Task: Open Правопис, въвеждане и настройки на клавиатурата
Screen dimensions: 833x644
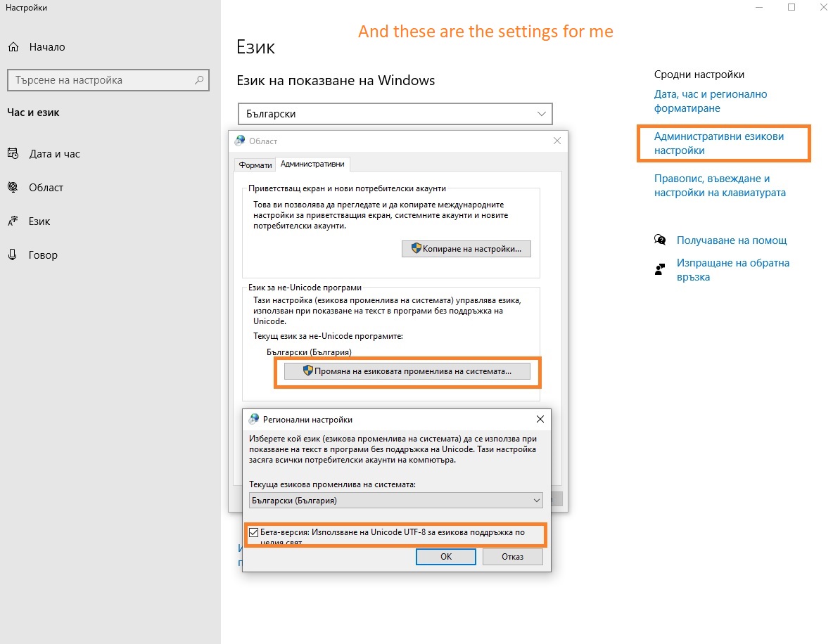Action: tap(720, 186)
